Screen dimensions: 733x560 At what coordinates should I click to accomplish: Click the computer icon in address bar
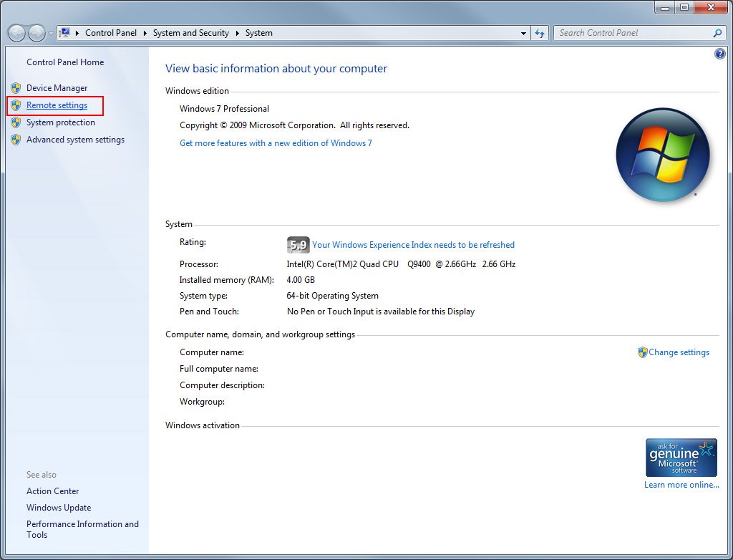(x=65, y=33)
